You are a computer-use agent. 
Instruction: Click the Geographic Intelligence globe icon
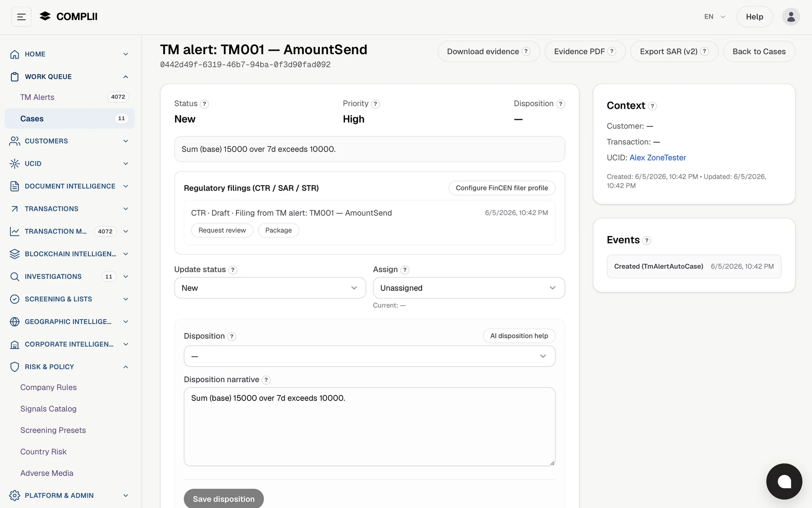pyautogui.click(x=15, y=322)
